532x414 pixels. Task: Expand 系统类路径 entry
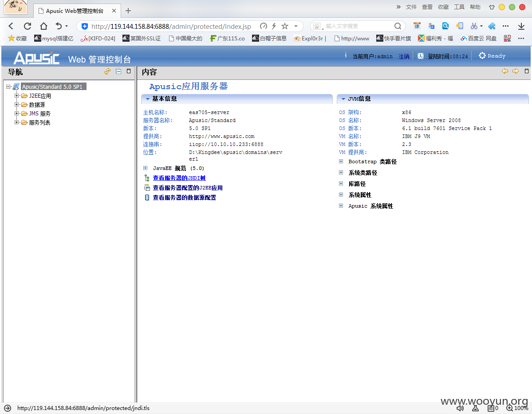tap(341, 172)
